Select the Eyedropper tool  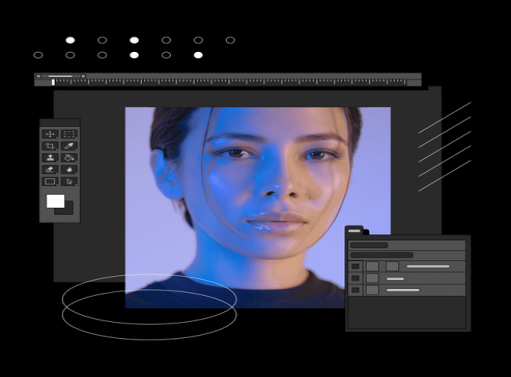(69, 146)
